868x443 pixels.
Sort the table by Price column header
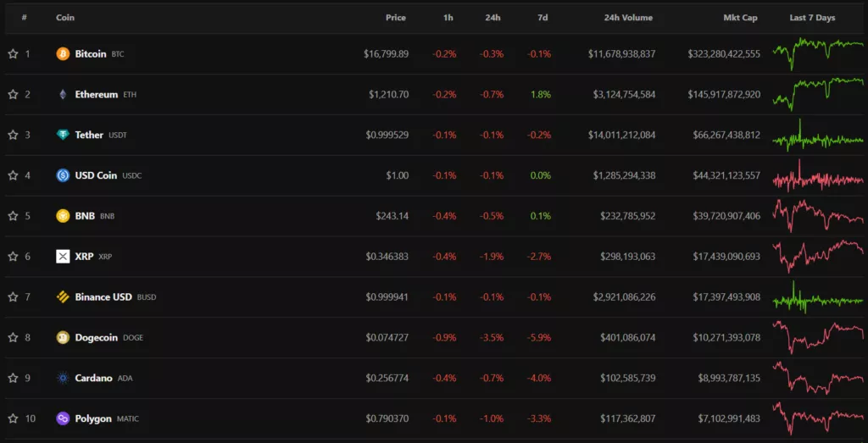click(x=395, y=18)
